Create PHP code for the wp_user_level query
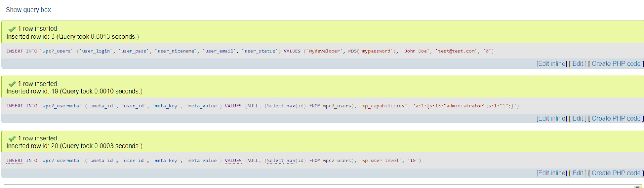The image size is (644, 188). pyautogui.click(x=616, y=173)
